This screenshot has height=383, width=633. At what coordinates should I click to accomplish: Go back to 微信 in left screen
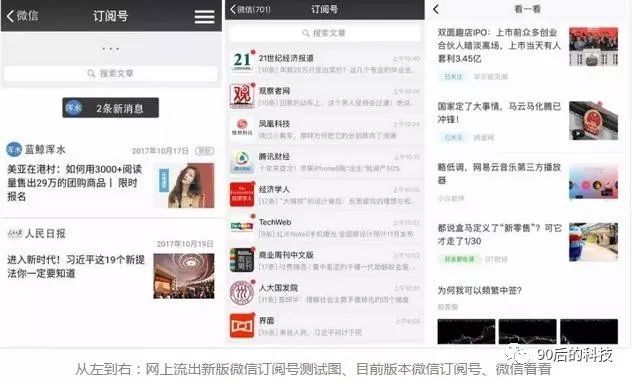point(23,16)
